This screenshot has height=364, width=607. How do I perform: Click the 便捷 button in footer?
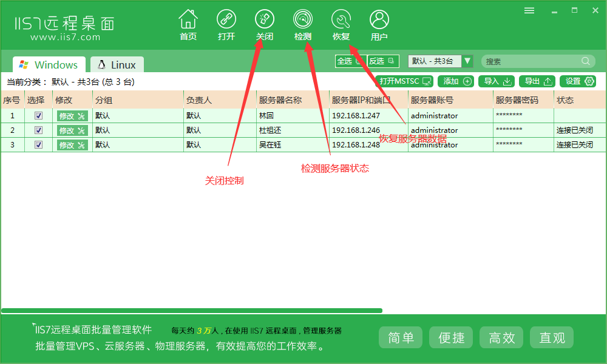pos(451,337)
